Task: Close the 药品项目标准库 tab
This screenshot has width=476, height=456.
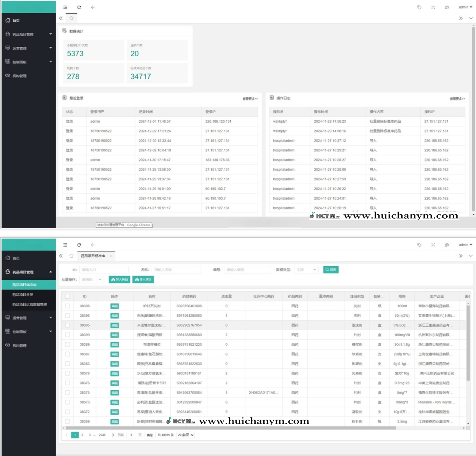Action: tap(111, 256)
